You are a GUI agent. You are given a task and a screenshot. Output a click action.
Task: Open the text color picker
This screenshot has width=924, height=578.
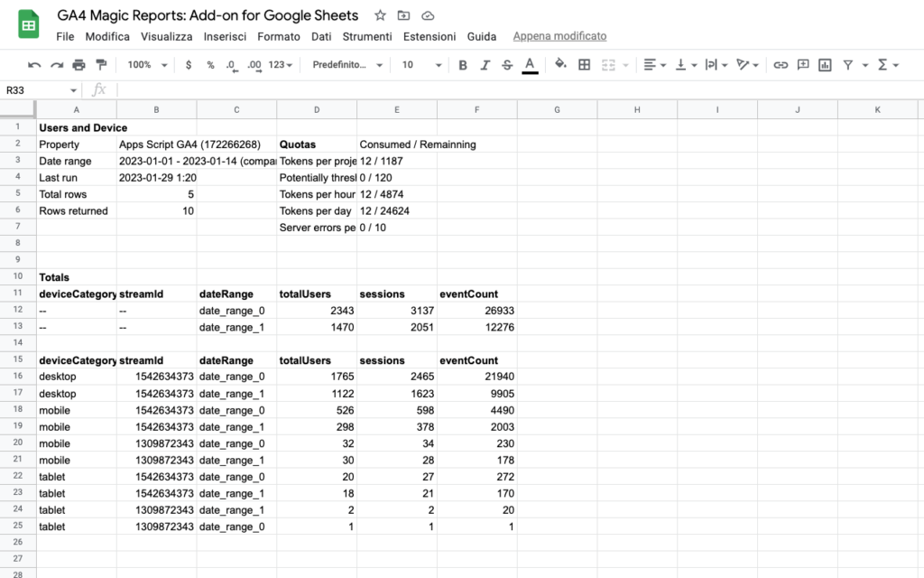pyautogui.click(x=530, y=65)
